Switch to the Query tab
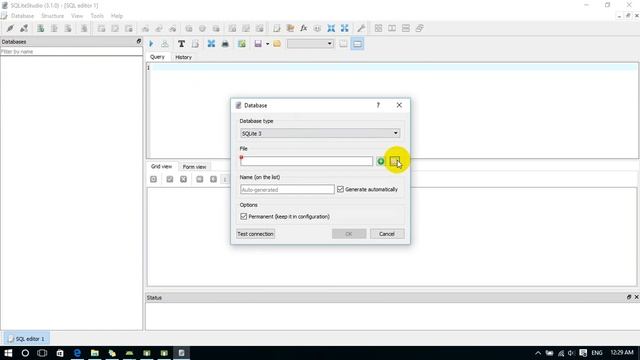 tap(157, 57)
